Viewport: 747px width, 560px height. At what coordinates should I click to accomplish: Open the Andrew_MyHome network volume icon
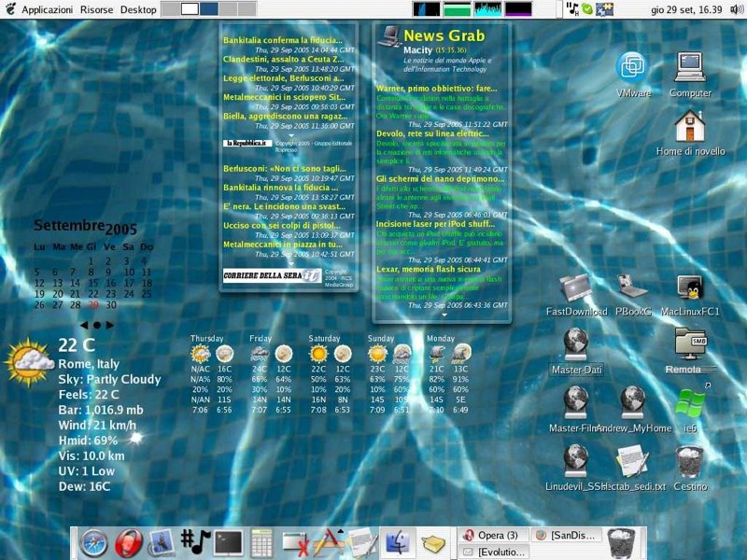coord(632,402)
